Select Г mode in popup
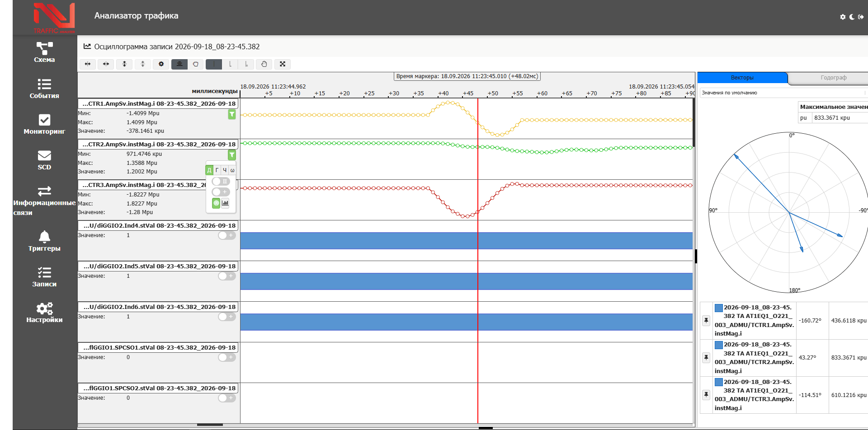This screenshot has width=868, height=430. (217, 170)
